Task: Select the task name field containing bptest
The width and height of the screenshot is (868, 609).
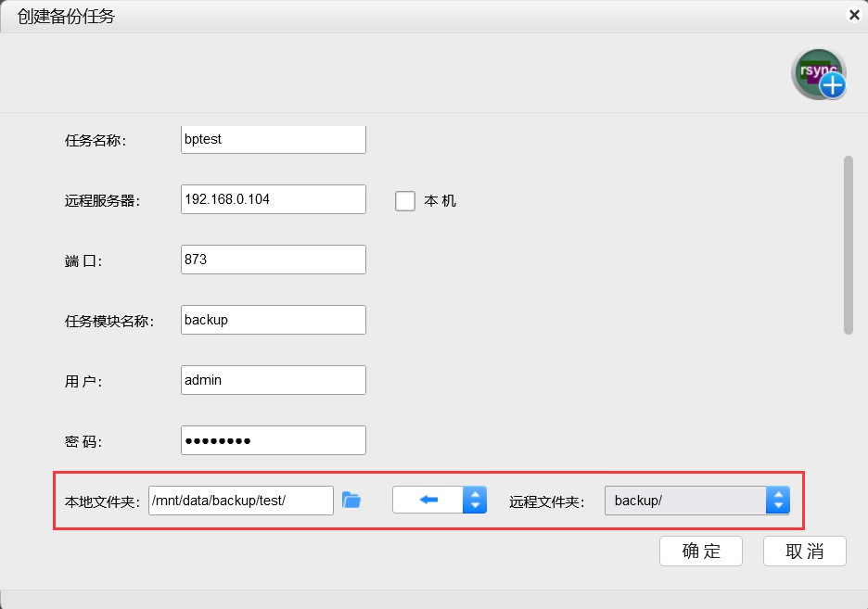Action: 273,138
